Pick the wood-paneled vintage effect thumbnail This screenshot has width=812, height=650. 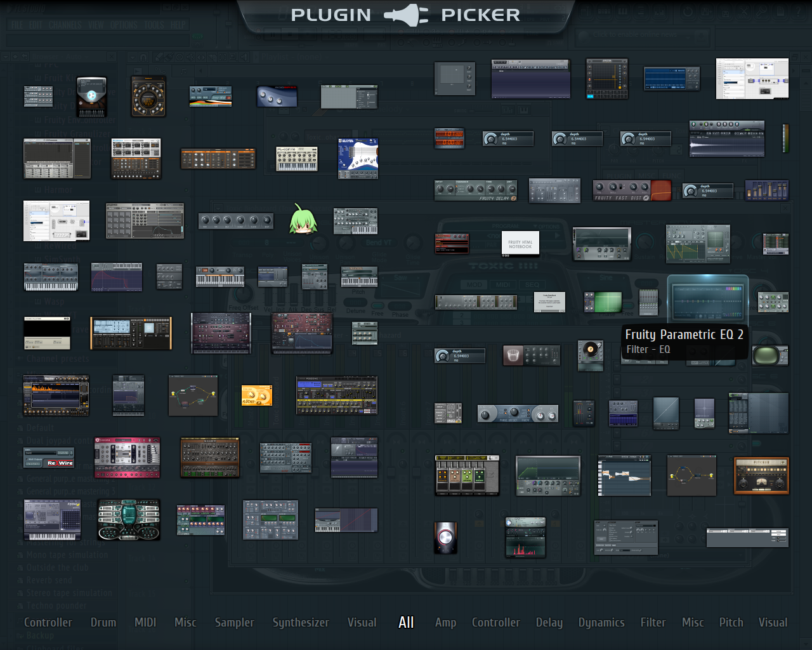coord(761,475)
